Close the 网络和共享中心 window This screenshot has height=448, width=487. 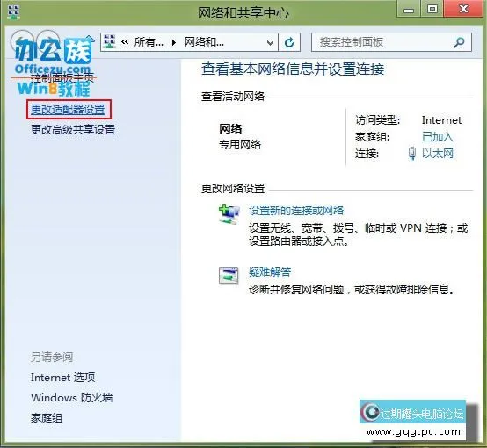coord(463,10)
